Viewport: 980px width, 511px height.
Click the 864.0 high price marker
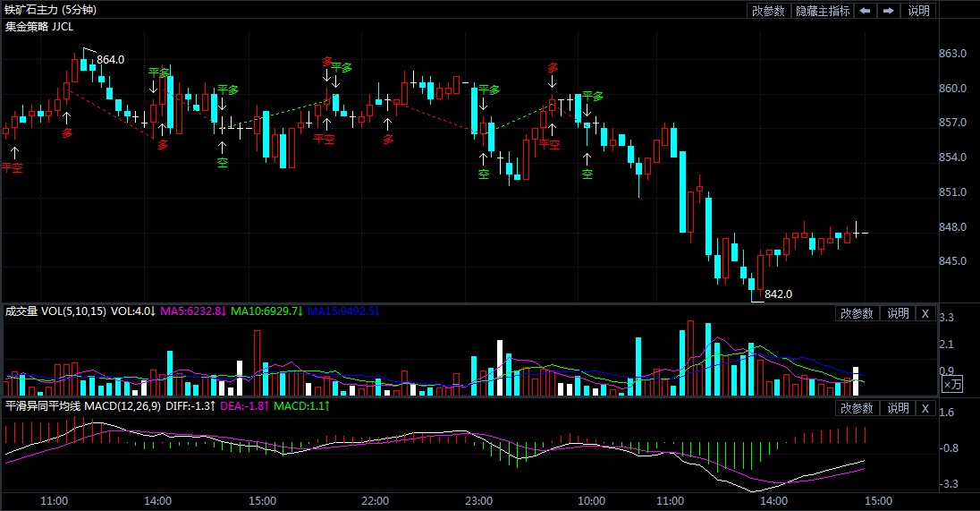coord(110,60)
